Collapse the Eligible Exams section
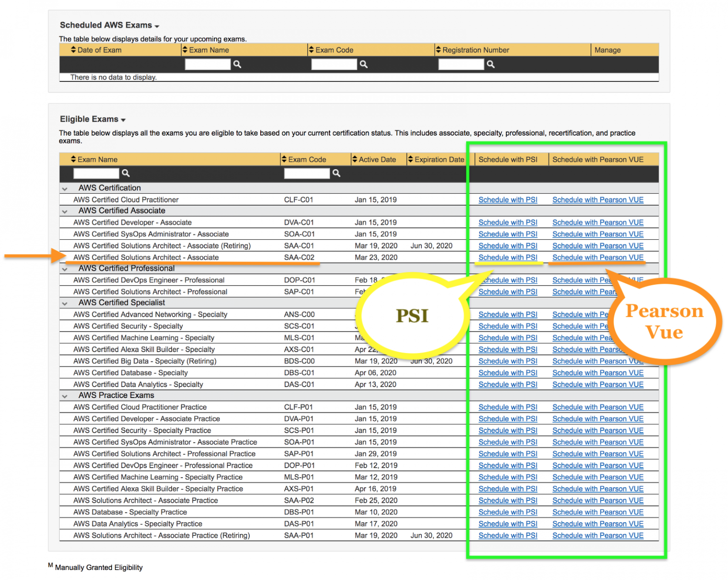728x580 pixels. click(x=123, y=119)
